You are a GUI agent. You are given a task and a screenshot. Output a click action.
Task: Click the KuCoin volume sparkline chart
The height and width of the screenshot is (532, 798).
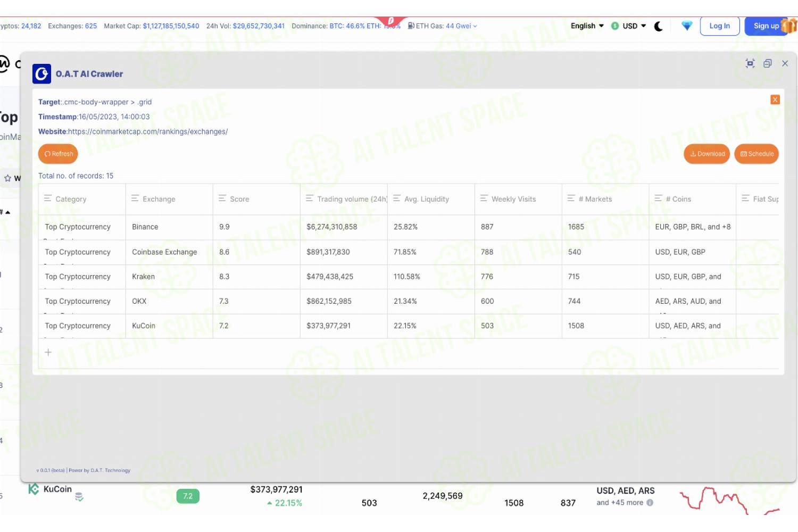point(729,500)
